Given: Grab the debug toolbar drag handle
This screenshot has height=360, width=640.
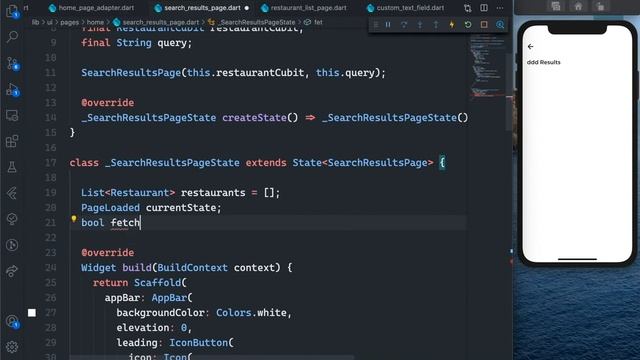Looking at the screenshot, I should point(376,25).
